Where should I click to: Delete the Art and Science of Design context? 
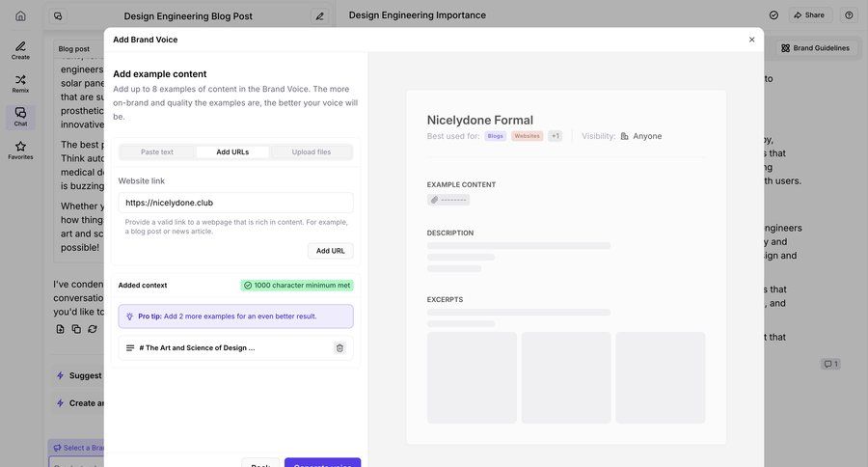pyautogui.click(x=339, y=348)
